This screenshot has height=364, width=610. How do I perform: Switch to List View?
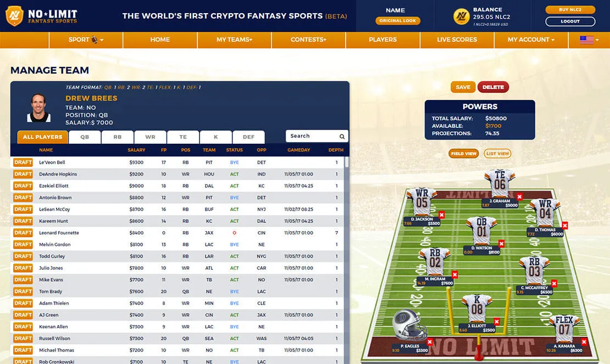point(497,153)
